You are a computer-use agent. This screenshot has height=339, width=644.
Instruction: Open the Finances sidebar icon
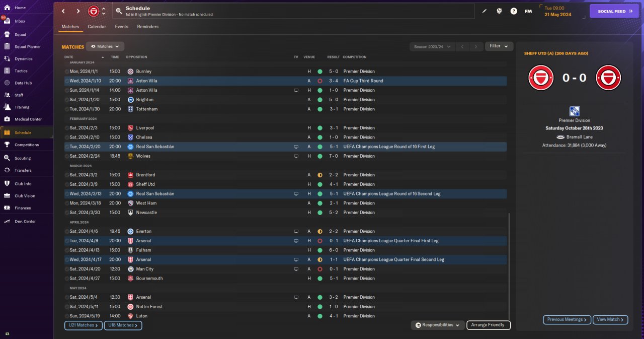(7, 208)
